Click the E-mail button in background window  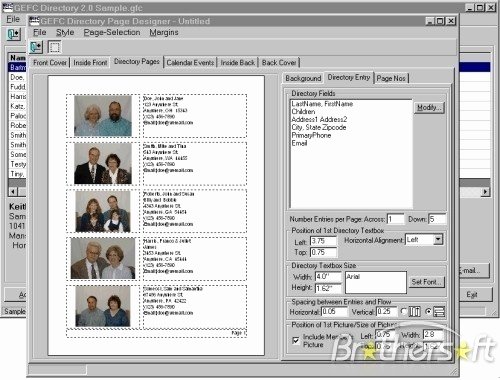click(x=474, y=271)
